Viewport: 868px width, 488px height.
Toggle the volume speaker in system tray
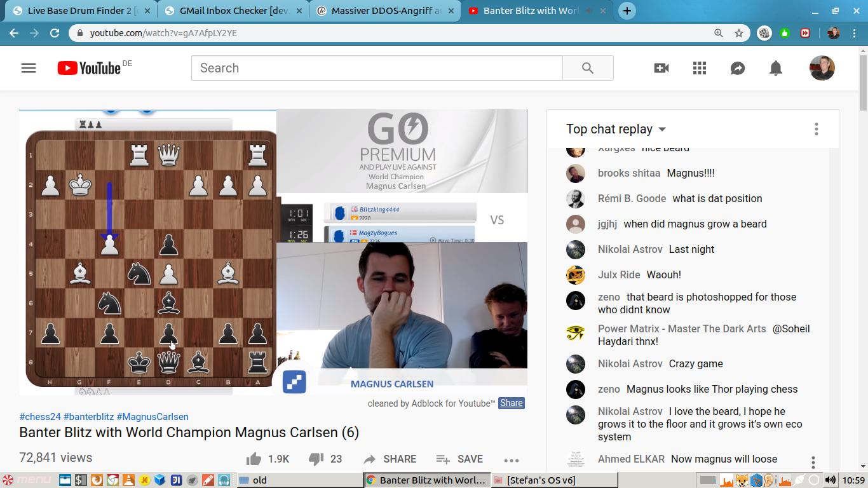pos(830,480)
